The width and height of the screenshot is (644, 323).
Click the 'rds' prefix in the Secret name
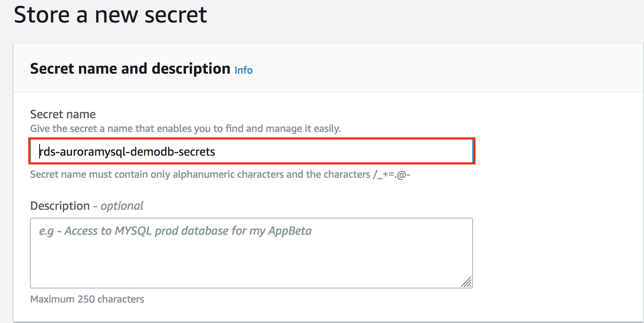click(47, 152)
